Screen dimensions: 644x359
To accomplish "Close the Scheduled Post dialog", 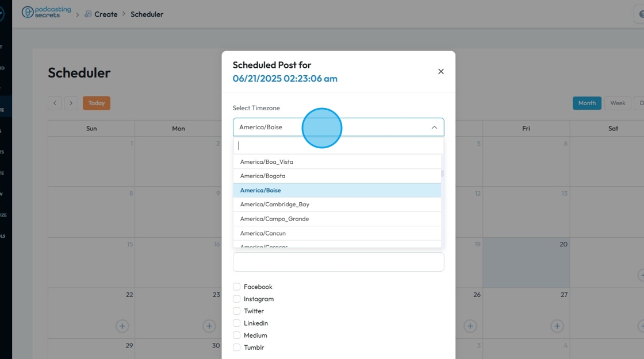I will click(x=441, y=72).
